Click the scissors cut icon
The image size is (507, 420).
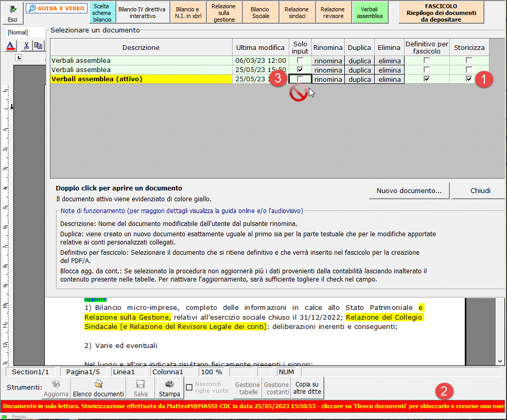[x=27, y=46]
